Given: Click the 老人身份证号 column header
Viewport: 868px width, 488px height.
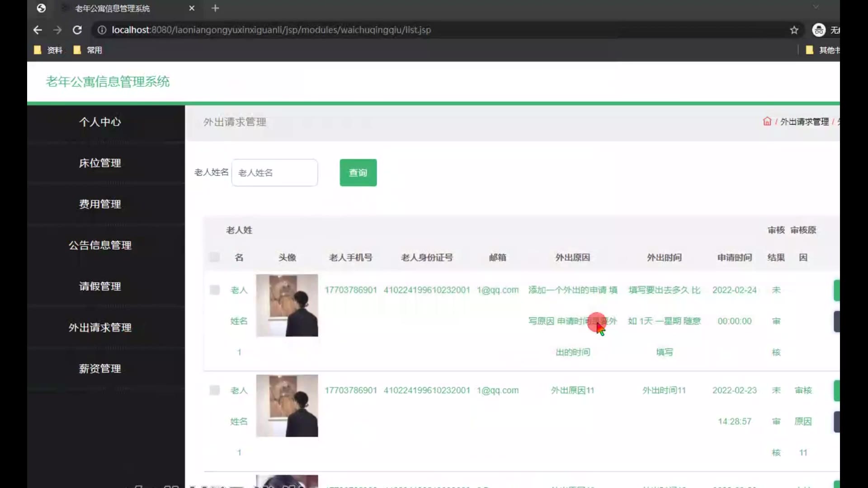Looking at the screenshot, I should click(427, 258).
